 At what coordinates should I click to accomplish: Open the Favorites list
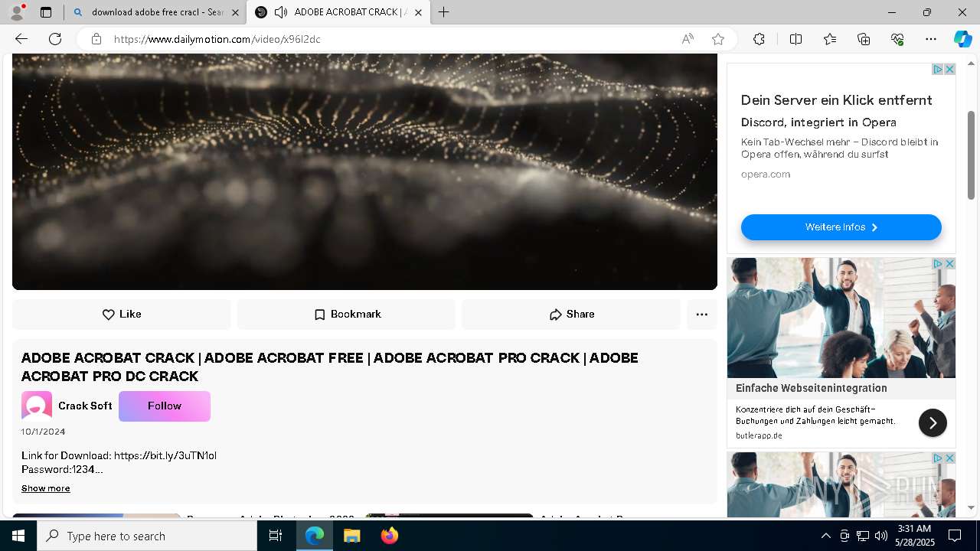[x=830, y=39]
